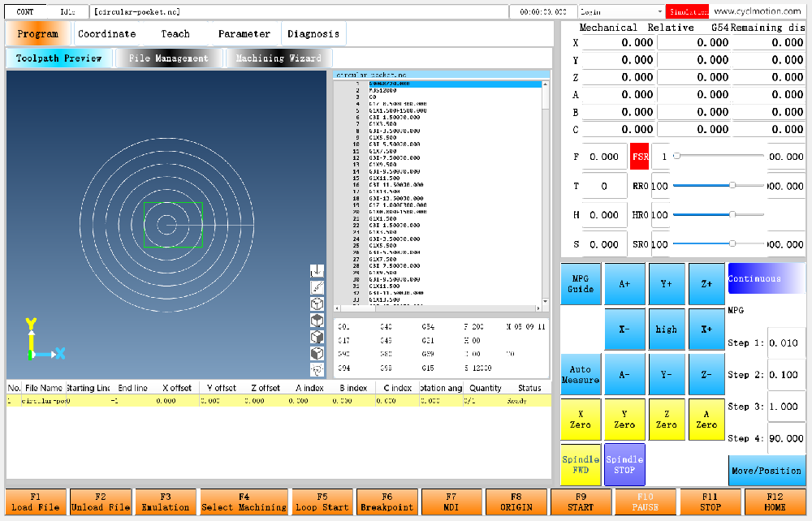The image size is (812, 521).
Task: Click F9 START button
Action: click(x=581, y=502)
